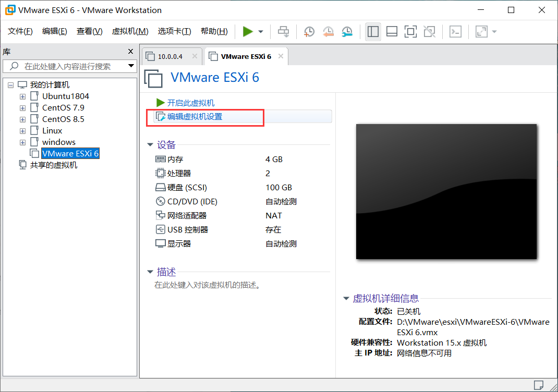Open stretch display dropdown arrow
Viewport: 558px width, 392px height.
click(x=494, y=32)
